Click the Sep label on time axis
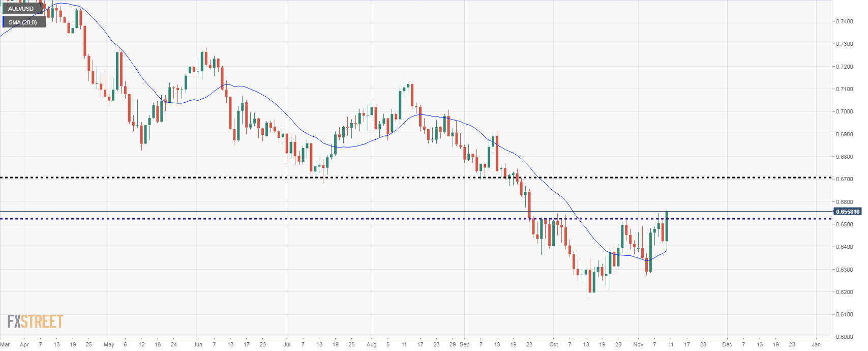Image resolution: width=868 pixels, height=351 pixels. coord(464,344)
